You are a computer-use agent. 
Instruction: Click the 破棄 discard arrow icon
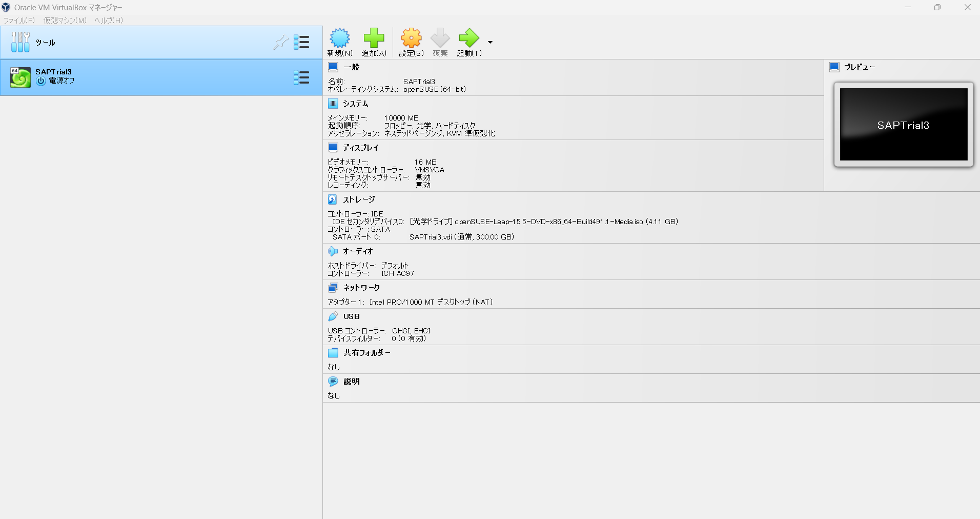[440, 38]
